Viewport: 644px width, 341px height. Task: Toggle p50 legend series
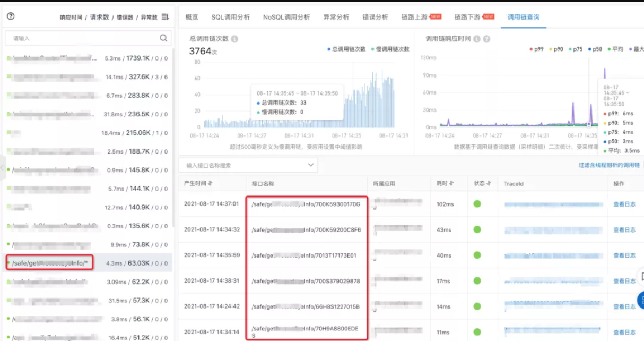[595, 49]
